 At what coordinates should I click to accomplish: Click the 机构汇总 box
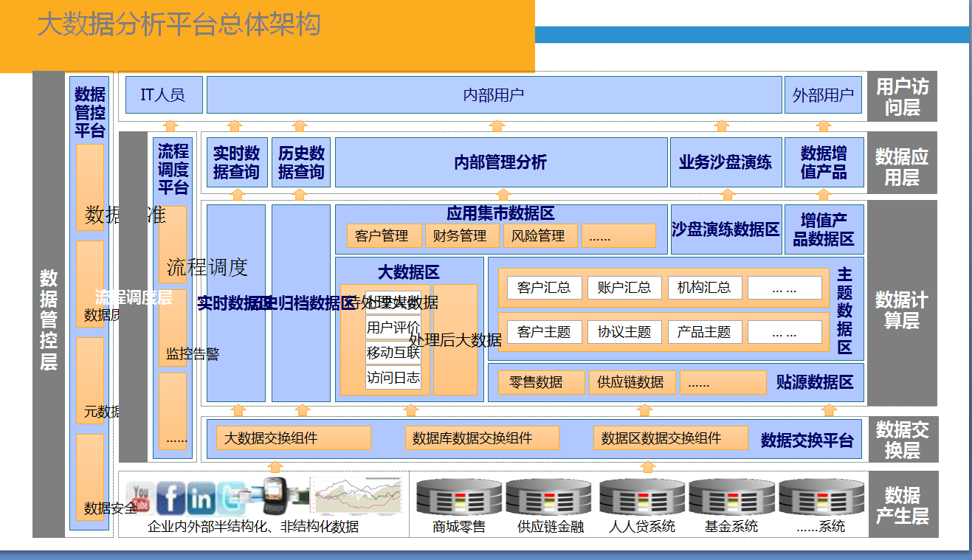(705, 288)
